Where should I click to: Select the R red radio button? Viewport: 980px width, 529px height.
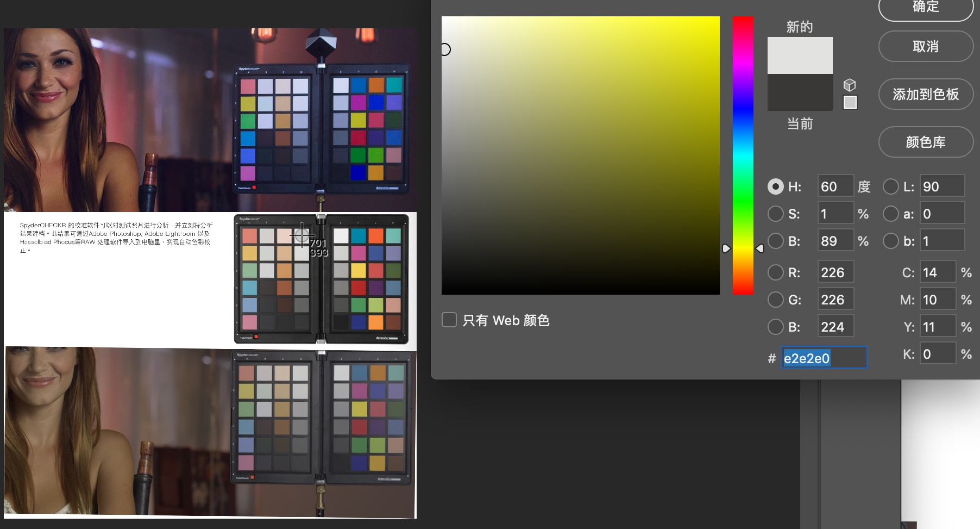[x=775, y=272]
